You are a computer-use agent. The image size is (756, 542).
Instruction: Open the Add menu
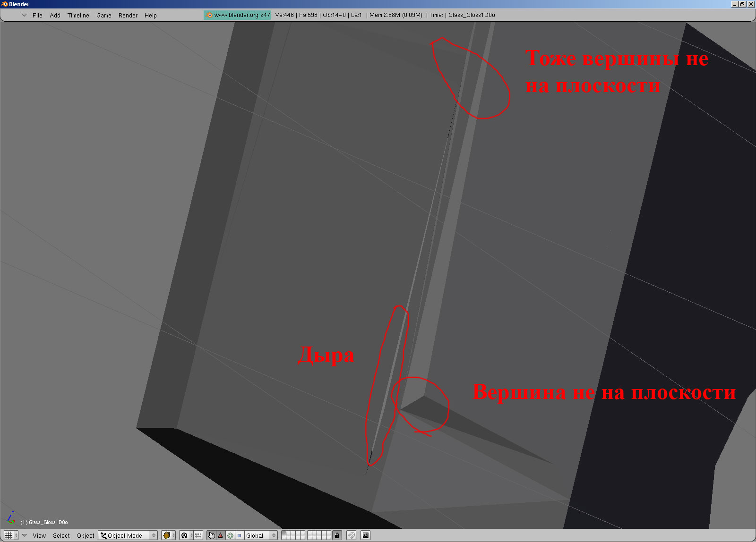point(55,16)
